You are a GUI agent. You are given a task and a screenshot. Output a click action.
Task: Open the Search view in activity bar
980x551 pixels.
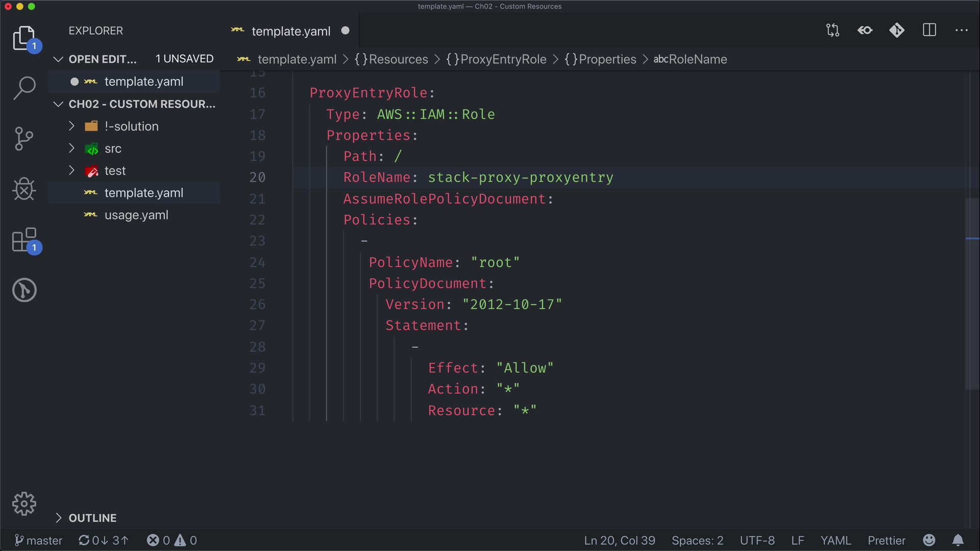(24, 88)
